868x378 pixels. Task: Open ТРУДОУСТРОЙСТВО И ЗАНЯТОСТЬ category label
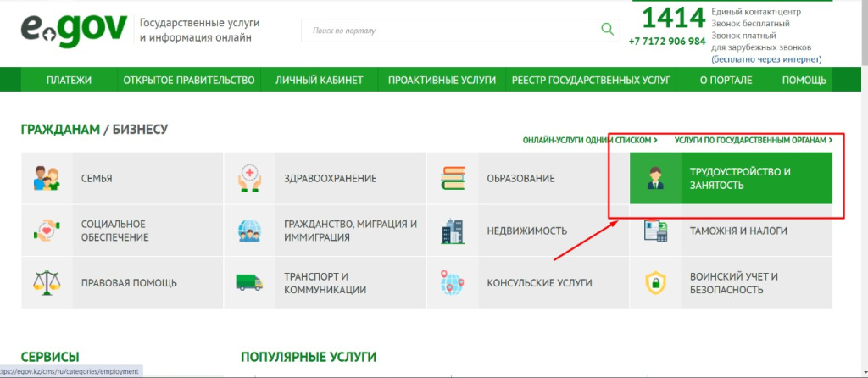click(739, 178)
